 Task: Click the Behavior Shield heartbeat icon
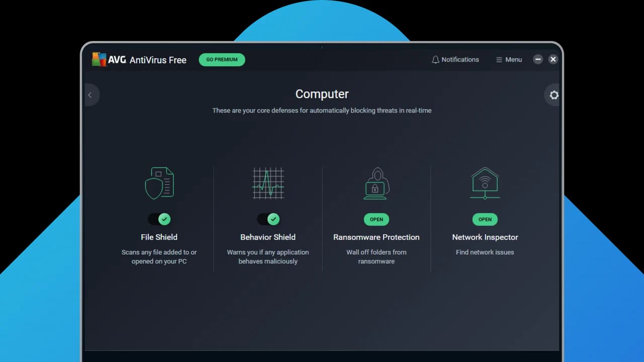pos(268,183)
